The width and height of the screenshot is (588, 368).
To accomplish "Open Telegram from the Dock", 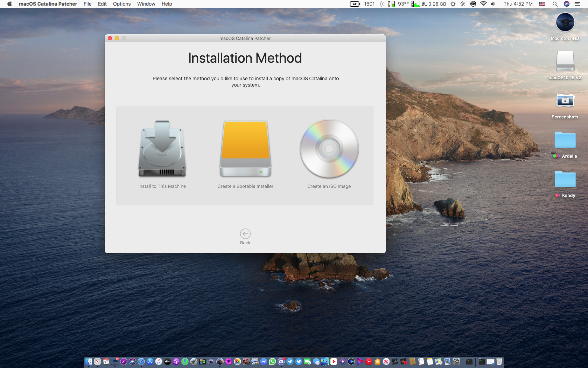I will point(290,361).
